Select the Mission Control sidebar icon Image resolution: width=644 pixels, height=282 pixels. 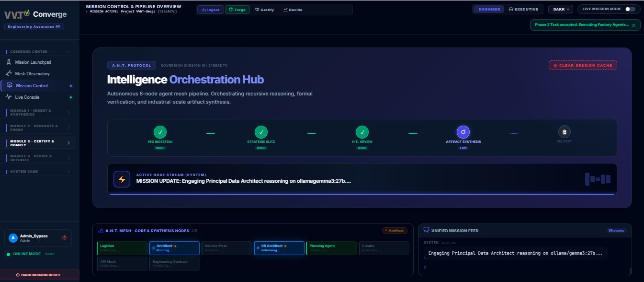[10, 85]
